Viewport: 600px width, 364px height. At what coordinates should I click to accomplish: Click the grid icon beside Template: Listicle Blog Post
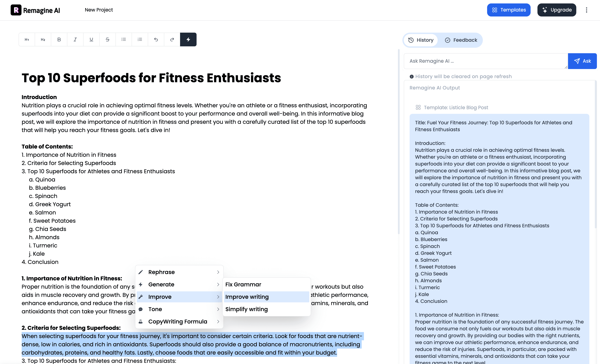point(418,107)
